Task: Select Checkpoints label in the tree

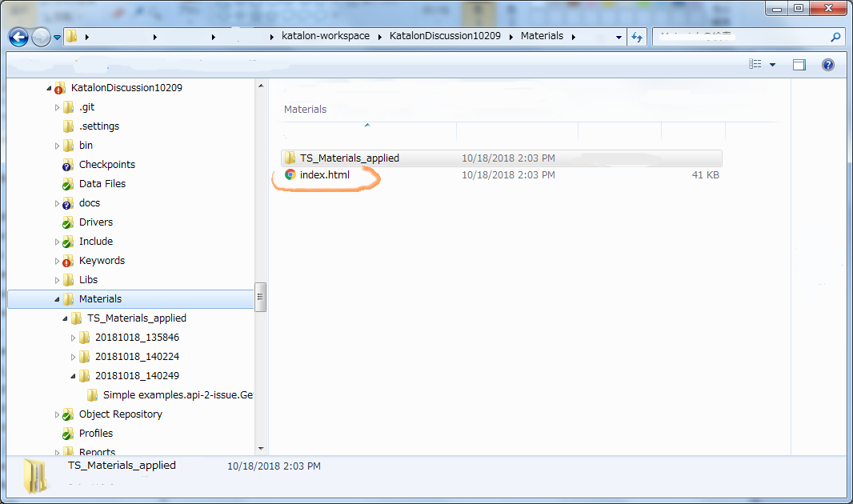Action: coord(107,164)
